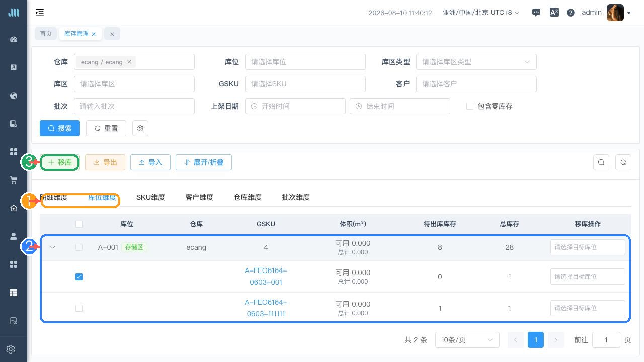The image size is (644, 362).
Task: Click the 结束时间 date field
Action: pos(400,106)
